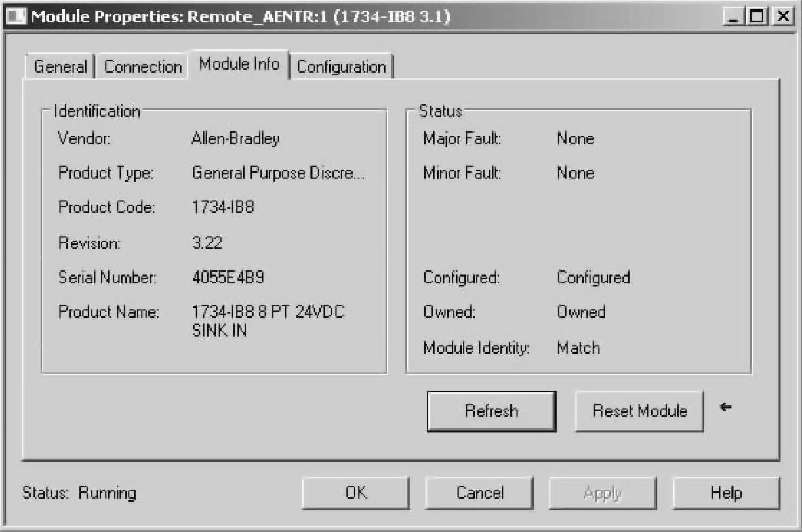Click the Vendor: label

click(84, 139)
